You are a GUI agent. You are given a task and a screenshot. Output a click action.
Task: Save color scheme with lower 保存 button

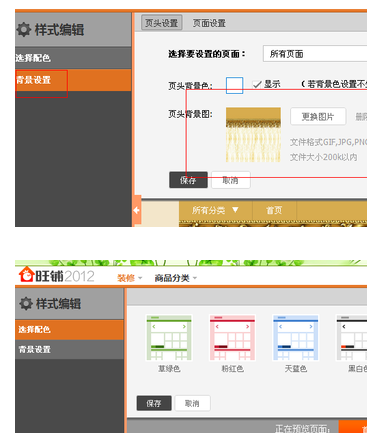(154, 403)
